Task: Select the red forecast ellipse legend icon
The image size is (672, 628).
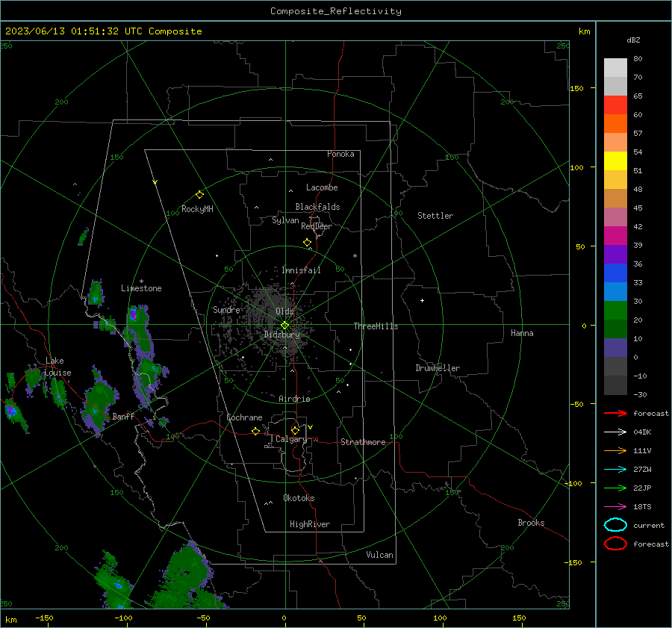Action: click(x=615, y=544)
